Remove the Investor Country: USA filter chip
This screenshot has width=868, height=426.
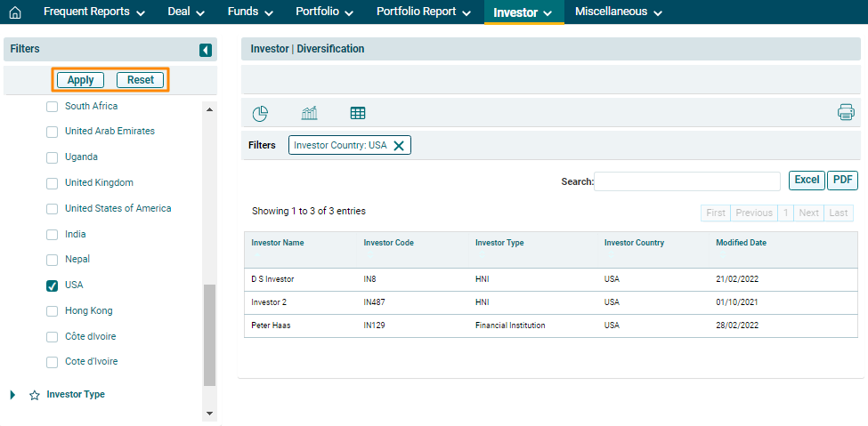(399, 146)
